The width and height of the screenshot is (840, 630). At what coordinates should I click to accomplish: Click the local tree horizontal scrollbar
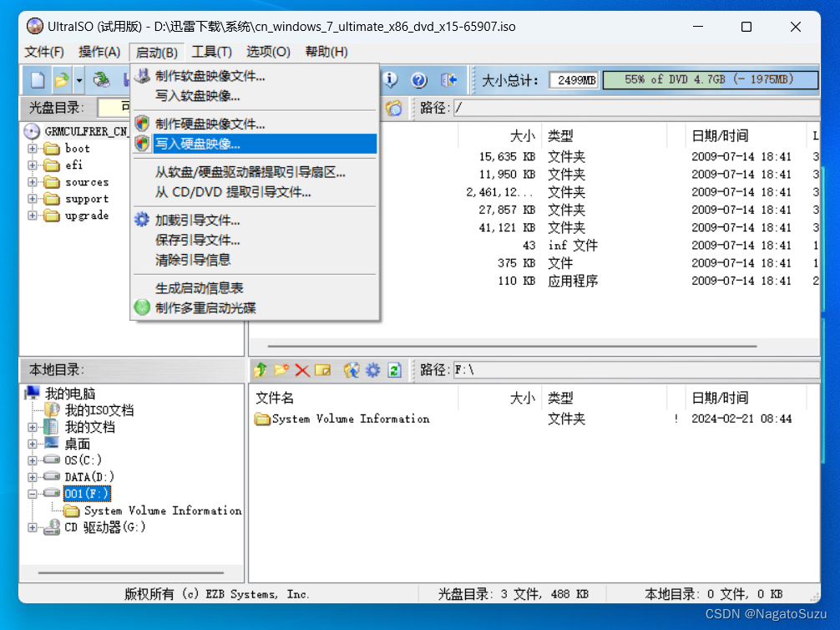[x=131, y=573]
